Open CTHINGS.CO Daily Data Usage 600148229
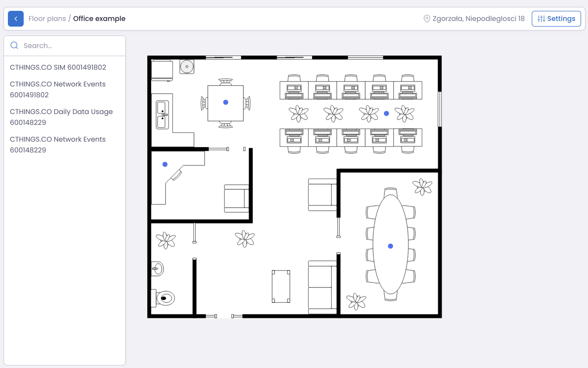Screen dimensions: 588x368 coord(61,117)
